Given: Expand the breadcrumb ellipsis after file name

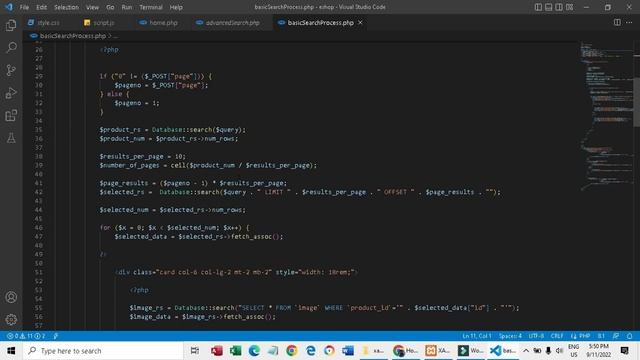Looking at the screenshot, I should (x=115, y=36).
